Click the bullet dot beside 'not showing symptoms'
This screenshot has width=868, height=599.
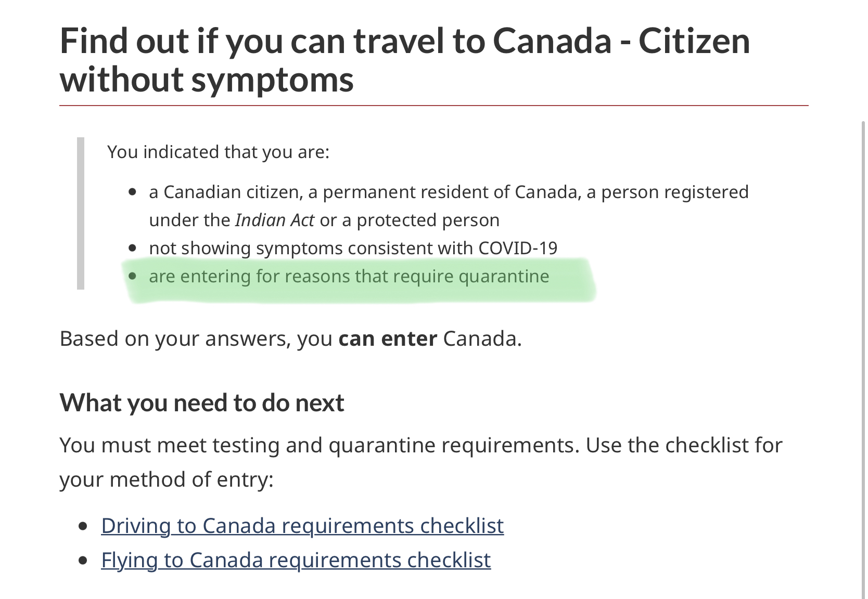click(133, 248)
